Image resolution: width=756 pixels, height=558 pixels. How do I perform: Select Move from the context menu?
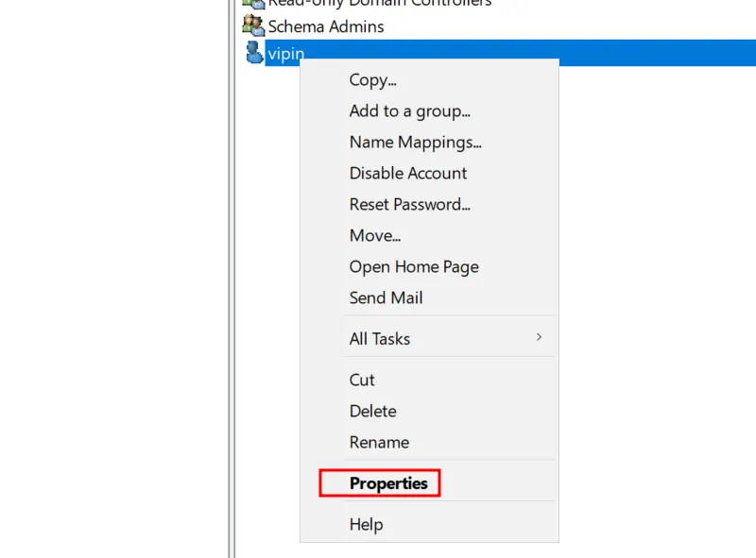point(375,235)
